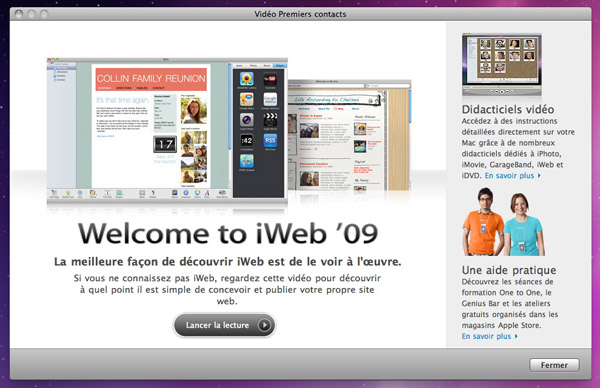Click the RSS widget icon in the screenshot

click(x=270, y=140)
